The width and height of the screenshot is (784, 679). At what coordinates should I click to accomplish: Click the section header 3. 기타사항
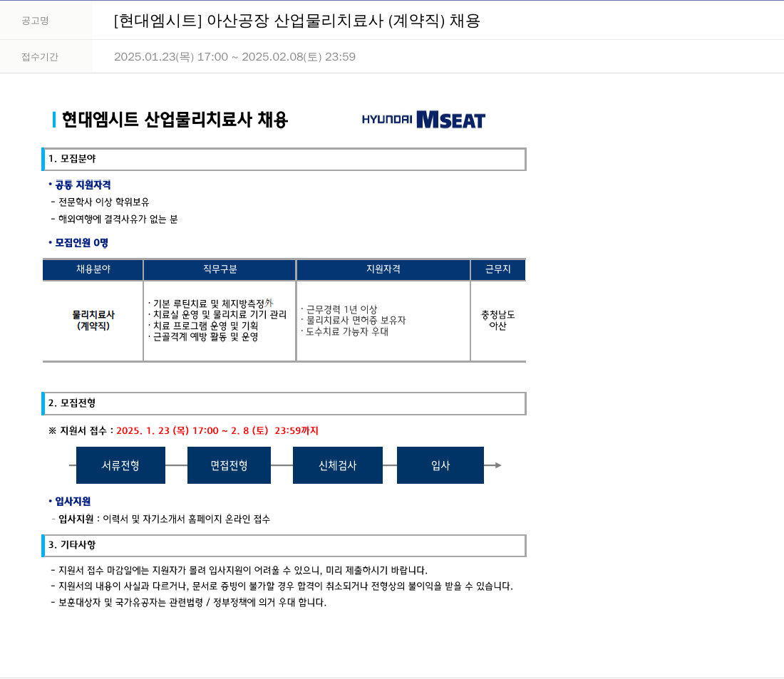(284, 546)
